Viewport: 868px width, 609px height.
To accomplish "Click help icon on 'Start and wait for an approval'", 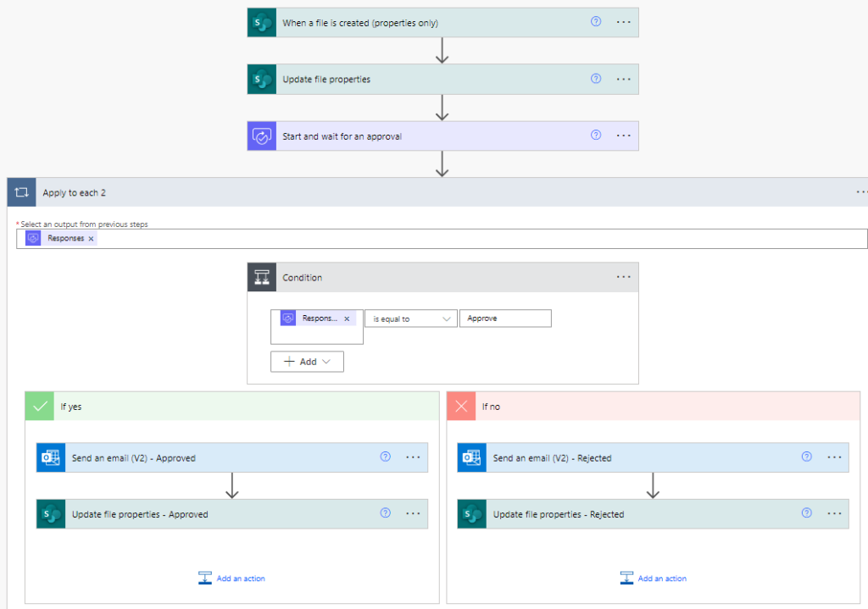I will 596,136.
